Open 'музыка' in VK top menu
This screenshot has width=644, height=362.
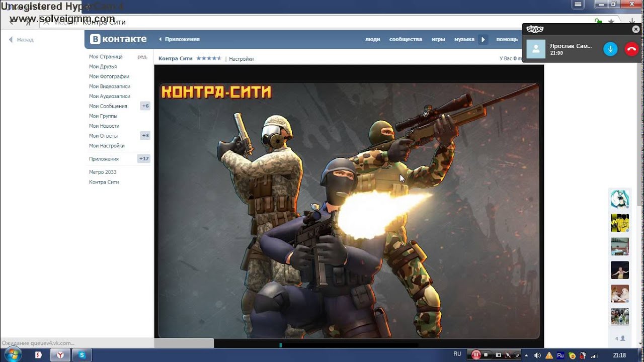pos(464,39)
